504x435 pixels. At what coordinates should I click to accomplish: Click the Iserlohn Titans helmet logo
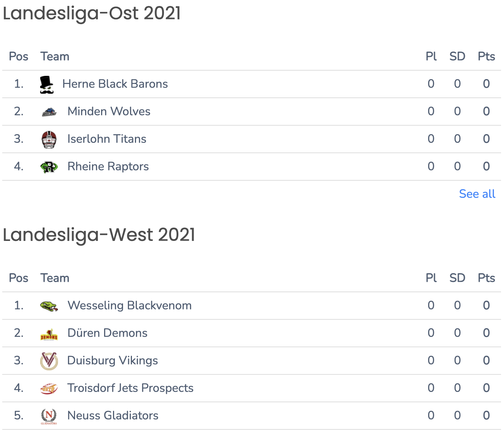click(49, 139)
